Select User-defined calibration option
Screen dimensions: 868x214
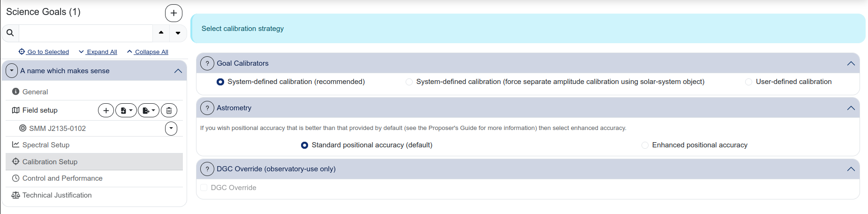pyautogui.click(x=748, y=82)
